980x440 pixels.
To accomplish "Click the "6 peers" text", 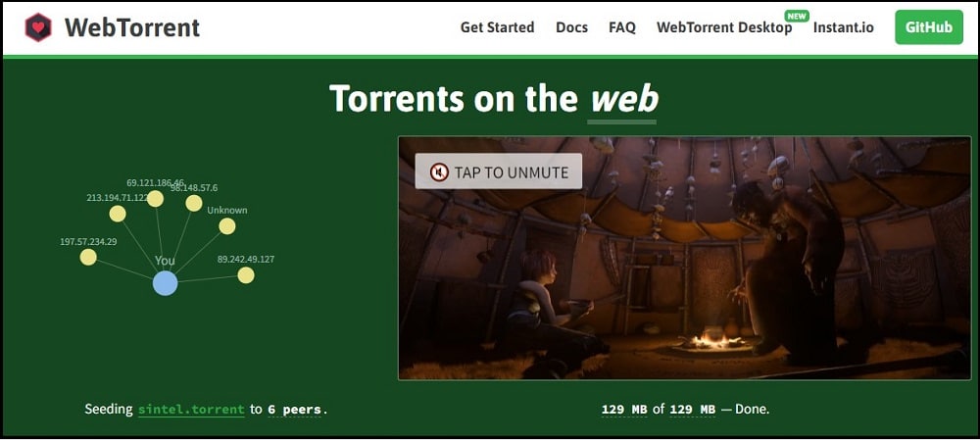I will (294, 410).
